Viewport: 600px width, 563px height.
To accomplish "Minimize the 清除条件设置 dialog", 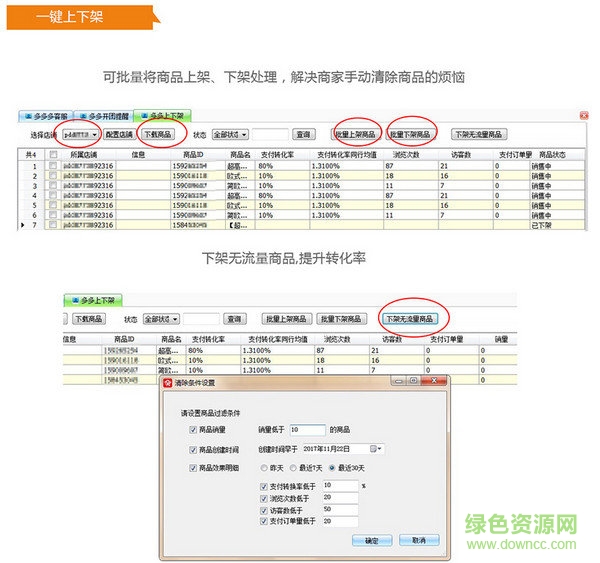I will (398, 381).
